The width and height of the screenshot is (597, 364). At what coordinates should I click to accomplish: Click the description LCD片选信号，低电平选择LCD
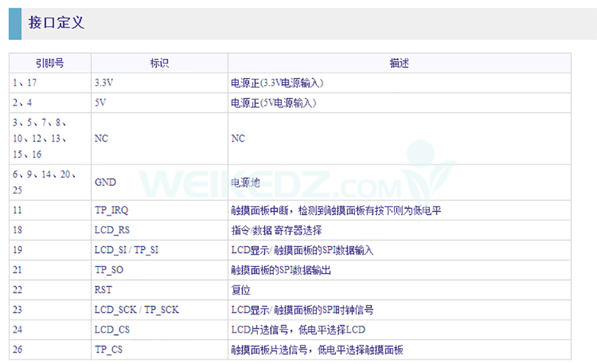pos(298,330)
